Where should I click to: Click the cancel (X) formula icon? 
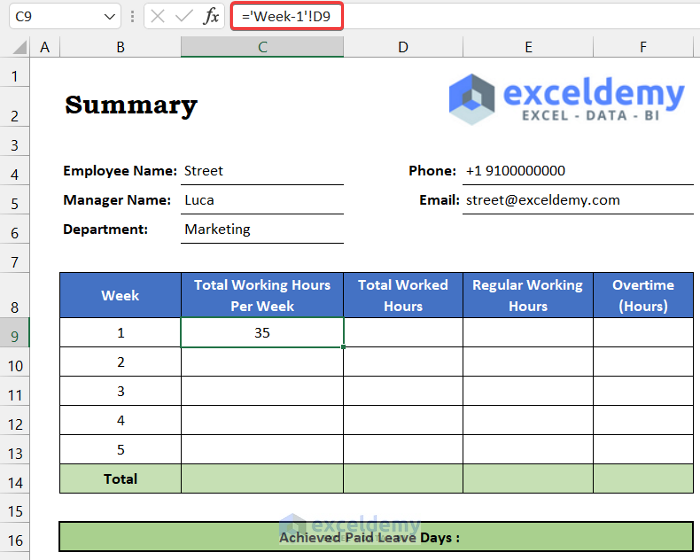tap(158, 17)
